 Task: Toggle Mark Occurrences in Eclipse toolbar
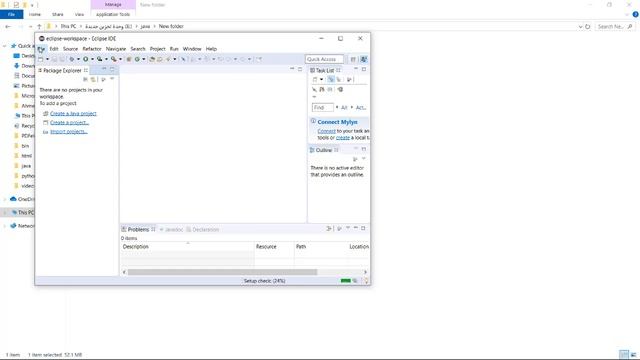[x=183, y=59]
